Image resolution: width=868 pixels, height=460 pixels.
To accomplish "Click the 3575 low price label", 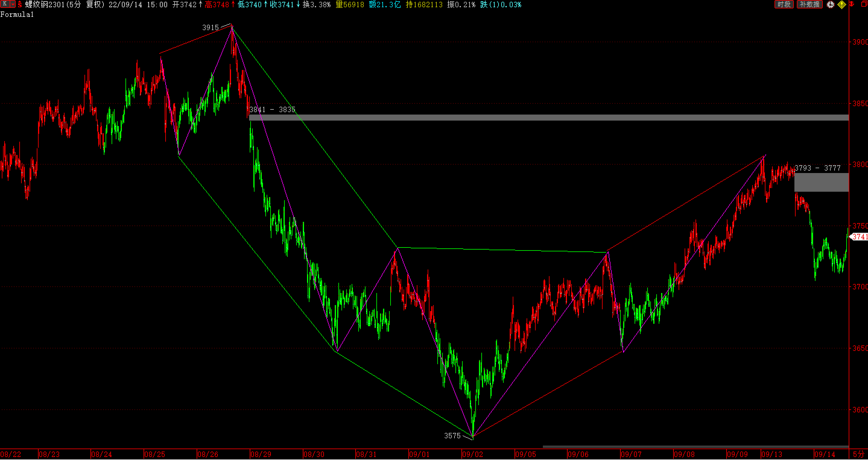I will point(452,436).
